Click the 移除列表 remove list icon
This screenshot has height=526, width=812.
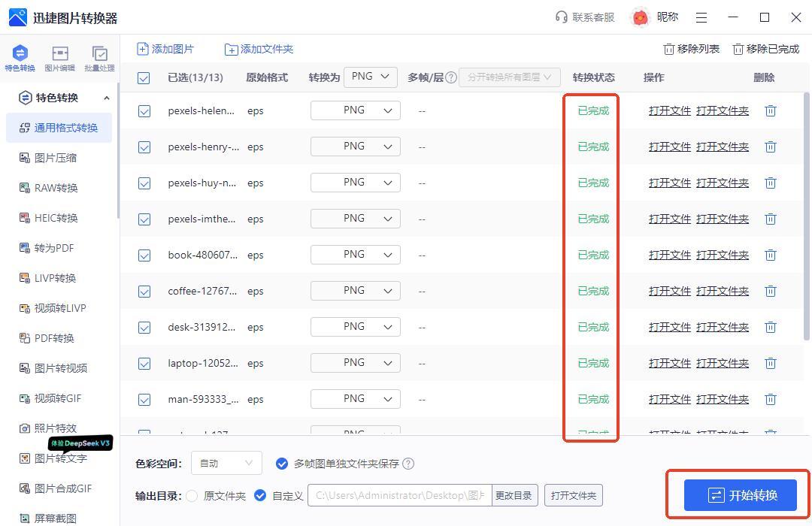pyautogui.click(x=668, y=50)
